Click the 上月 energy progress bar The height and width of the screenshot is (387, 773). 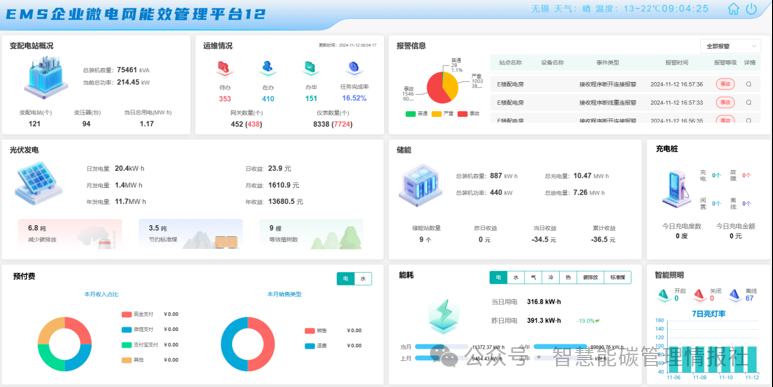coord(441,358)
